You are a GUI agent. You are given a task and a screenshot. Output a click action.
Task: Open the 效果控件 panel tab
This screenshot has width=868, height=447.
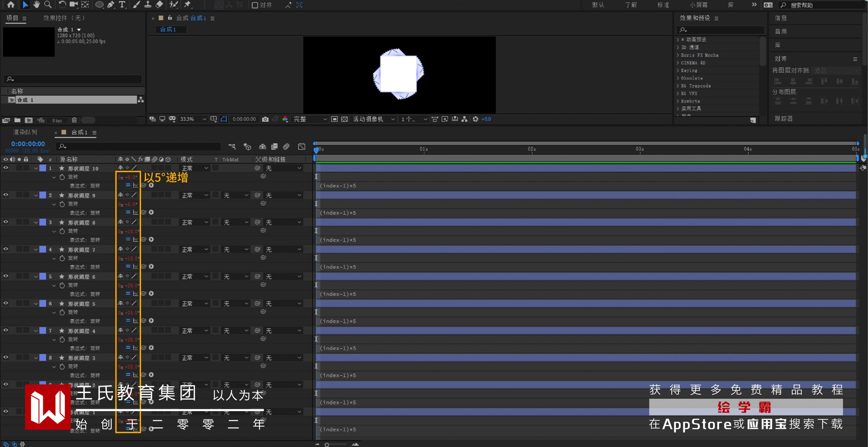(64, 18)
